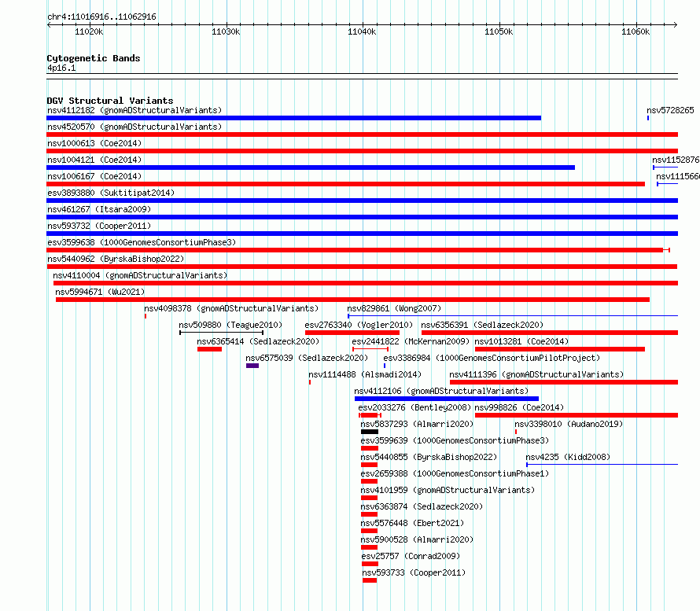Click nsv4101959 gnomAD variant label
This screenshot has width=700, height=611.
tap(448, 490)
